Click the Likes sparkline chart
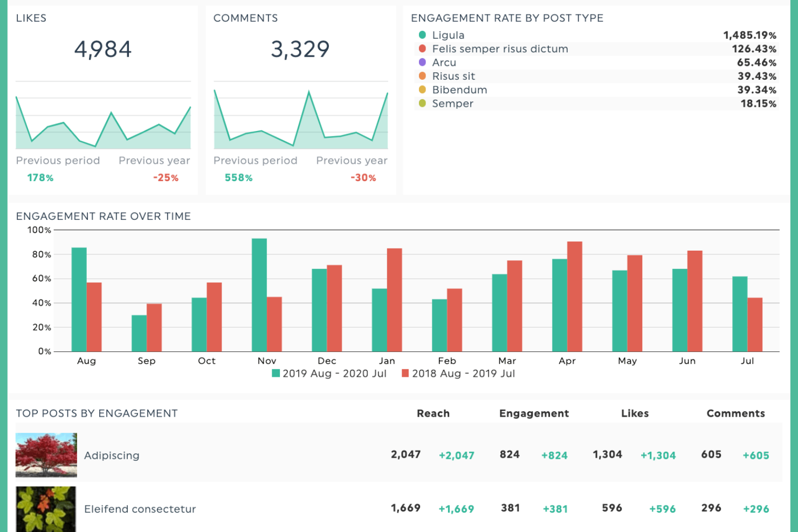Screen dimensions: 798x532 point(102,121)
